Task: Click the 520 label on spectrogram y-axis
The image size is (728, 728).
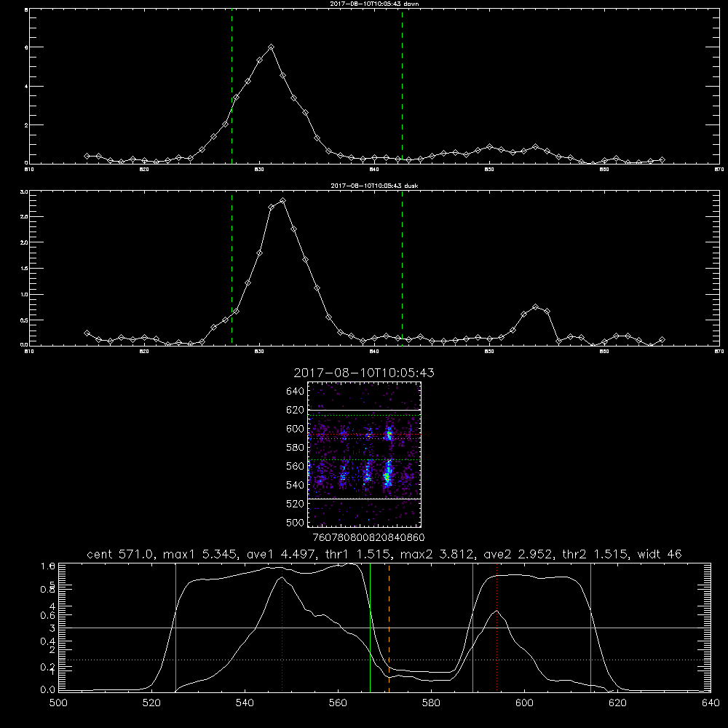Action: pyautogui.click(x=295, y=504)
